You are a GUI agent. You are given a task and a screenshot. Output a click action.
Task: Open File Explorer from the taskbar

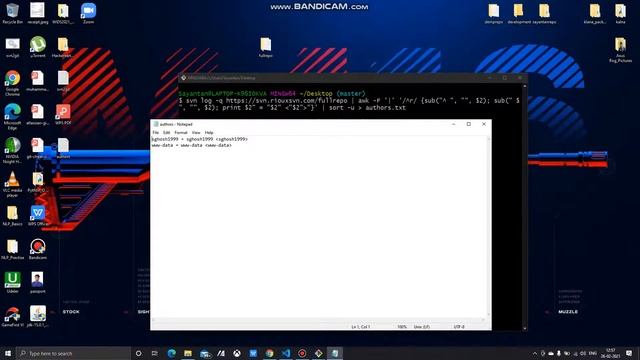click(x=188, y=353)
